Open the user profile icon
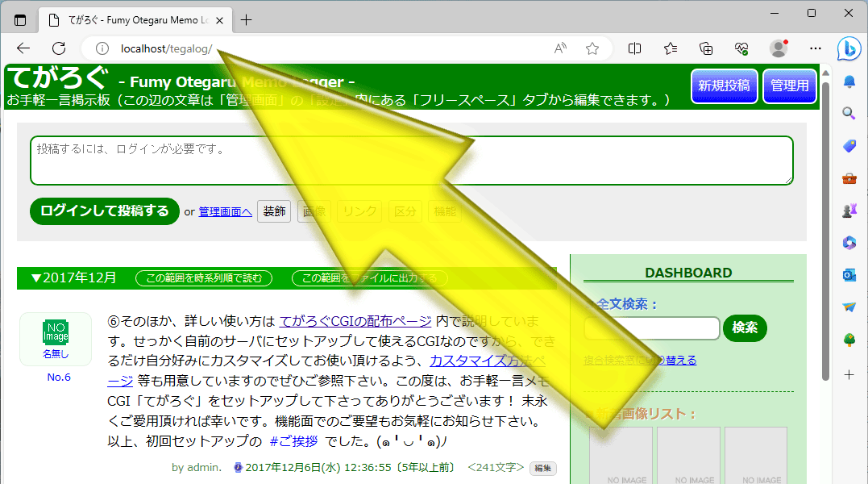The image size is (868, 484). [779, 48]
